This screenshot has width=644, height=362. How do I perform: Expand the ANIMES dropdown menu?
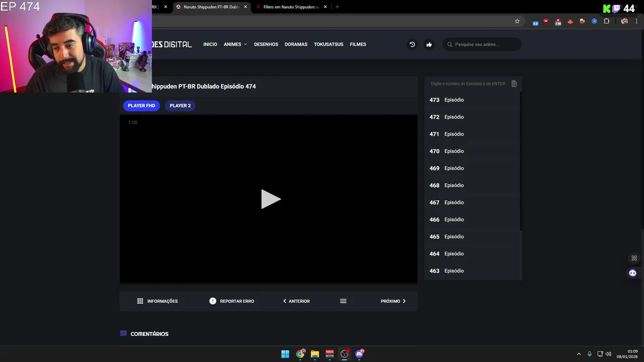pos(235,44)
